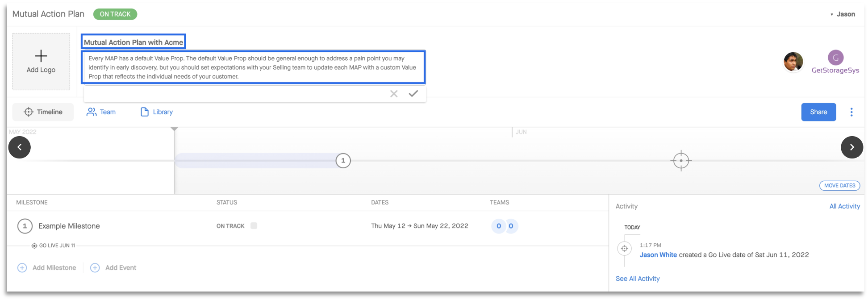Click the plus icon in Add Logo box
The height and width of the screenshot is (300, 868).
pyautogui.click(x=41, y=56)
